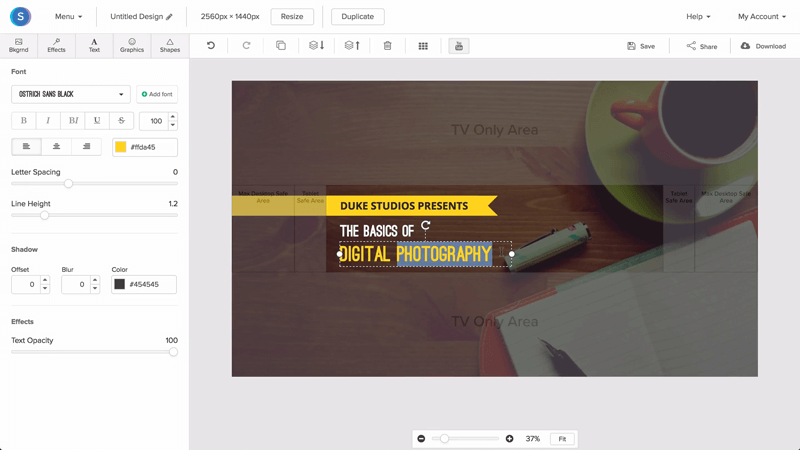Viewport: 800px width, 450px height.
Task: Select THE BASICS OF text layer
Action: pyautogui.click(x=377, y=231)
